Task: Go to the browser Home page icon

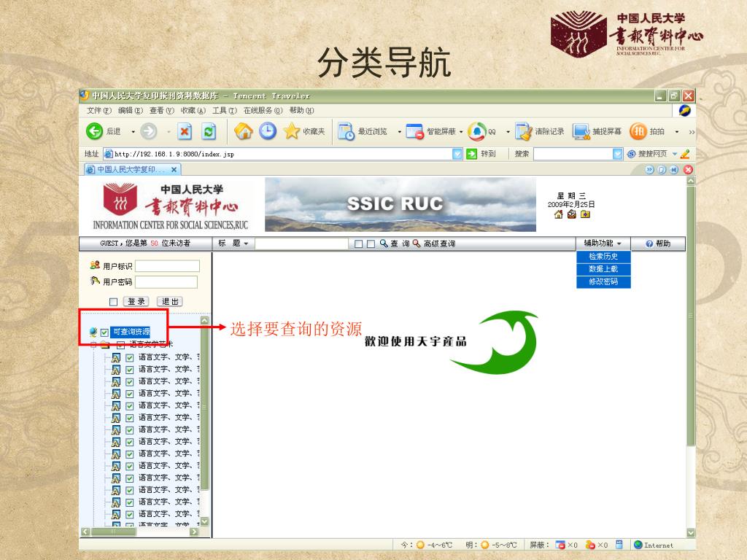Action: point(244,131)
